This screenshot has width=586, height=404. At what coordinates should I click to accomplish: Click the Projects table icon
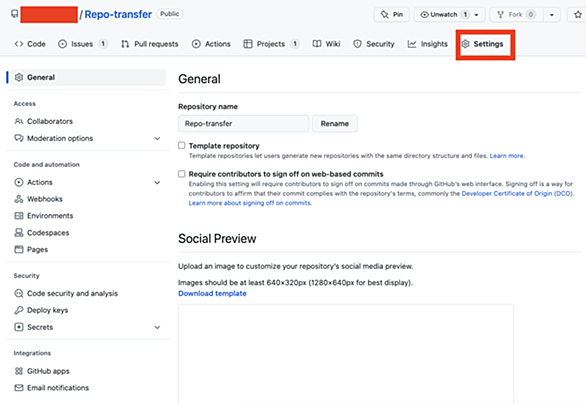point(248,44)
